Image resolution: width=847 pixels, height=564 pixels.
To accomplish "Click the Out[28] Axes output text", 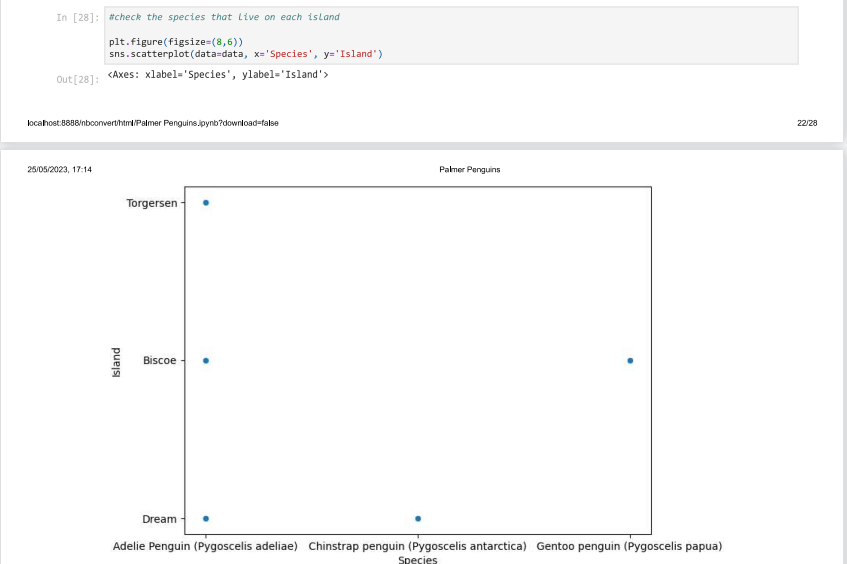I will (x=218, y=75).
